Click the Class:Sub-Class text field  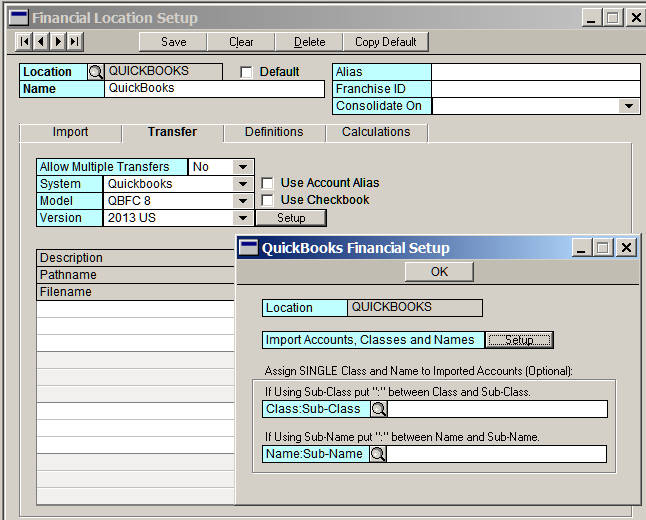pos(497,409)
